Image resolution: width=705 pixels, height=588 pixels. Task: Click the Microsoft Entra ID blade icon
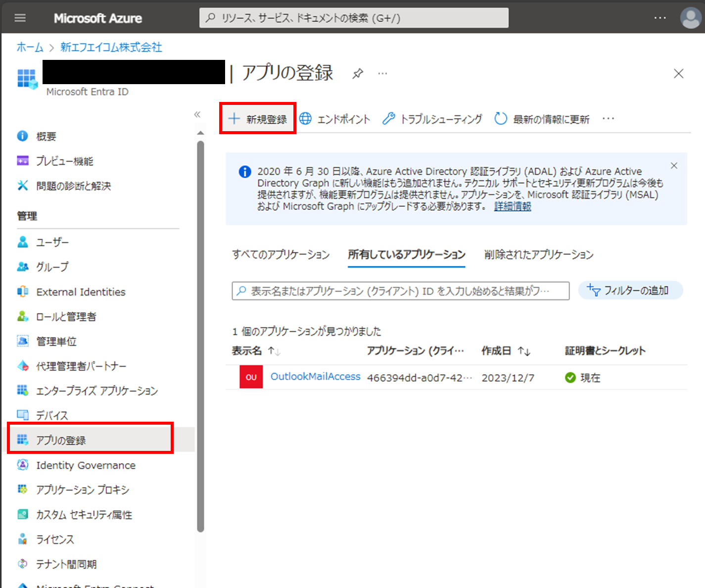[x=27, y=79]
